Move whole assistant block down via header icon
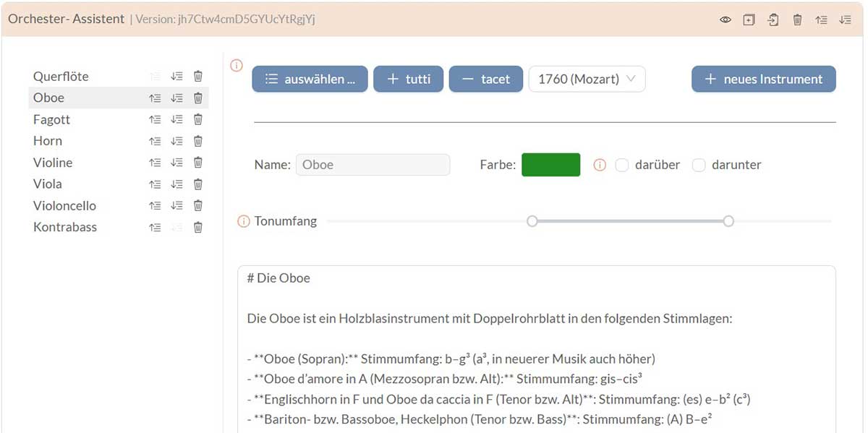This screenshot has height=433, width=868. tap(845, 20)
